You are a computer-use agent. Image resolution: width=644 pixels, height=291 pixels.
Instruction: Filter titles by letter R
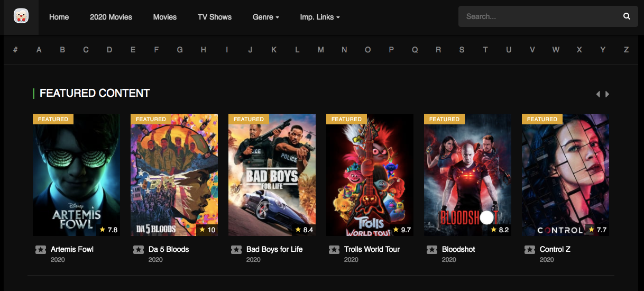coord(438,50)
